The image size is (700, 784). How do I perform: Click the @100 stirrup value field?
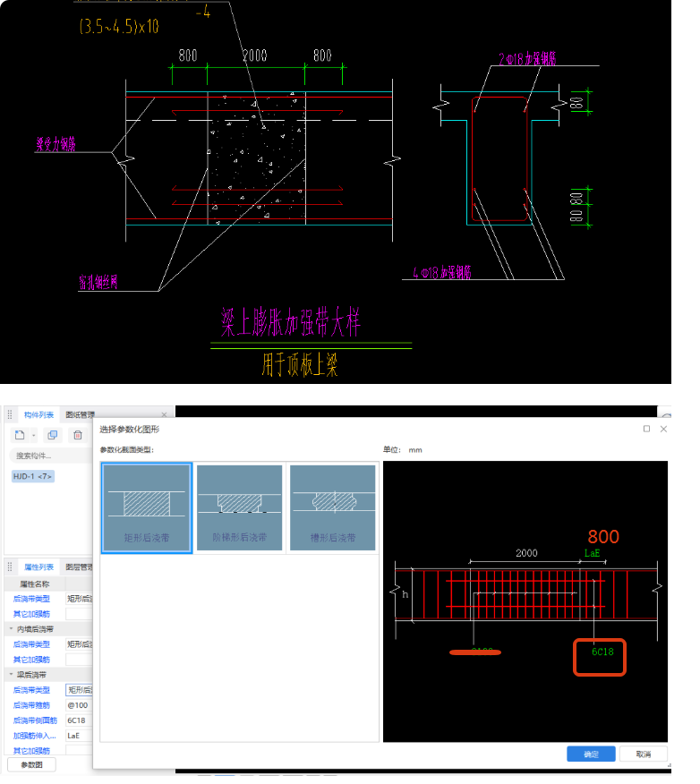point(79,705)
